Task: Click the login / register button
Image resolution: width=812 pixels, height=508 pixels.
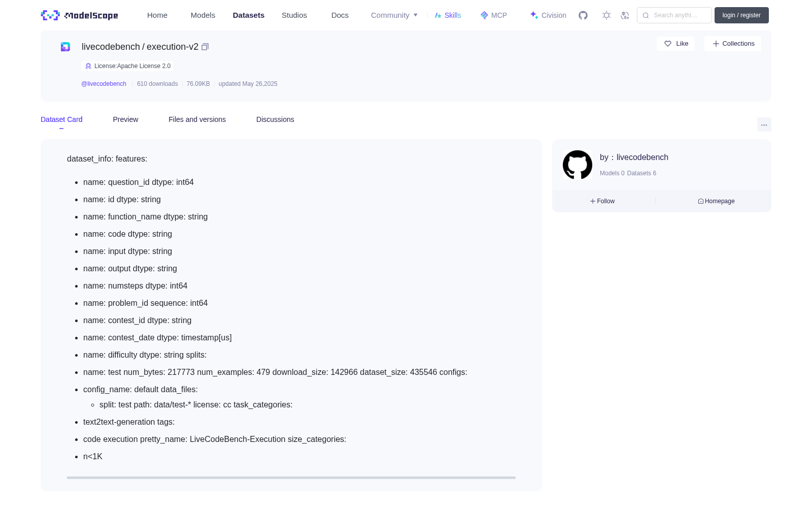Action: [x=741, y=15]
